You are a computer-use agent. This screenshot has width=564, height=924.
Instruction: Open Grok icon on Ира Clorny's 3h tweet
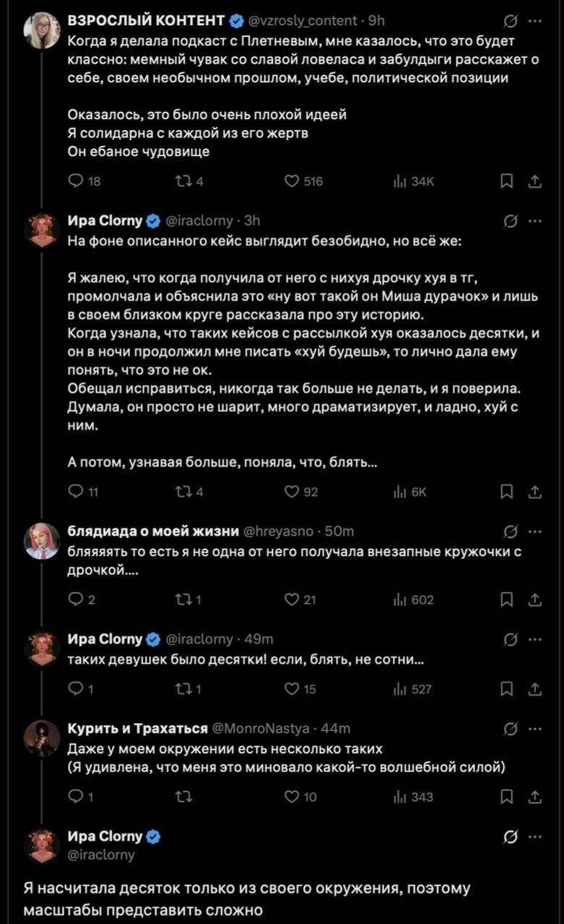pyautogui.click(x=510, y=221)
